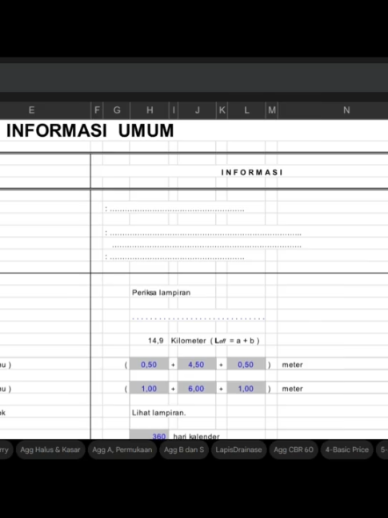
Task: Switch to the Agg CBR 60 sheet tab
Action: pos(293,450)
